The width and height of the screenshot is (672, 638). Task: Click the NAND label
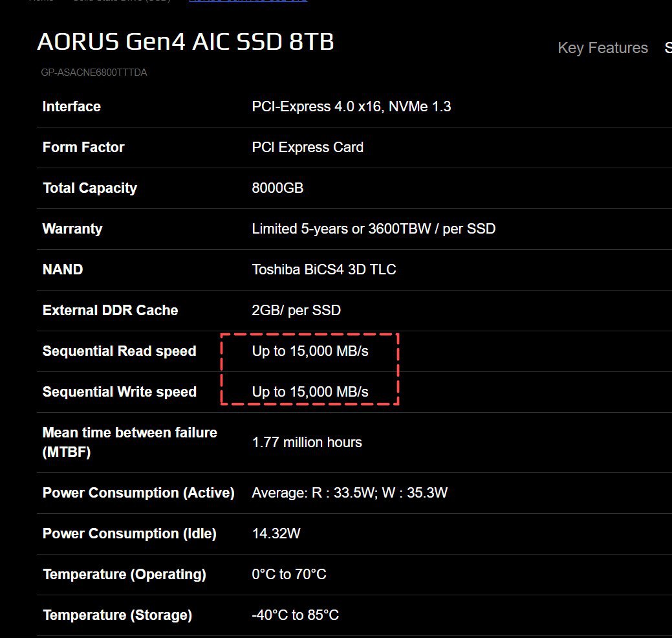click(x=63, y=269)
